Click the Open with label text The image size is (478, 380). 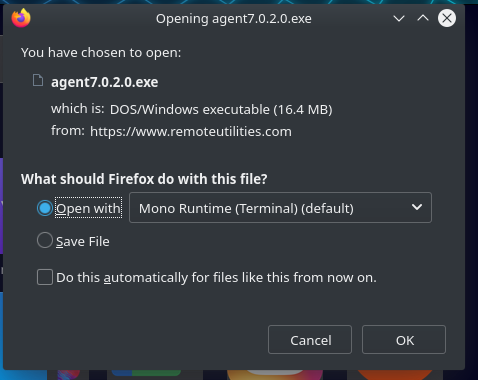click(x=88, y=208)
